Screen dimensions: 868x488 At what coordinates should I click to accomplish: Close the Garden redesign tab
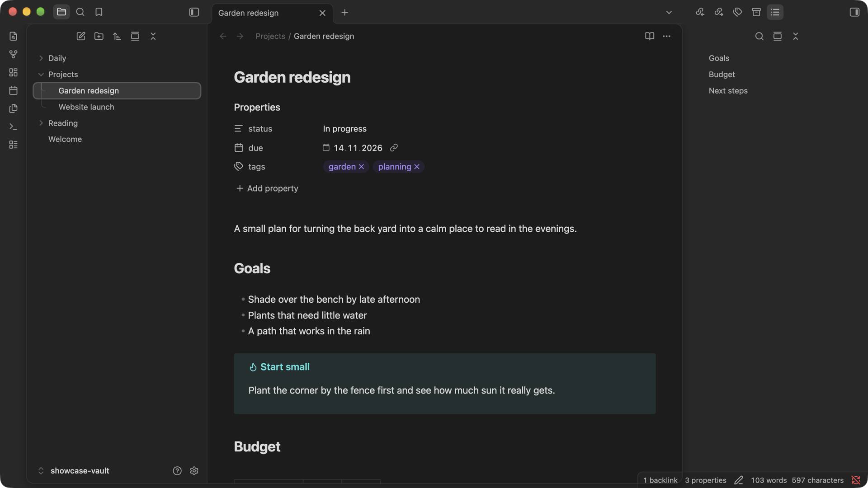[322, 13]
